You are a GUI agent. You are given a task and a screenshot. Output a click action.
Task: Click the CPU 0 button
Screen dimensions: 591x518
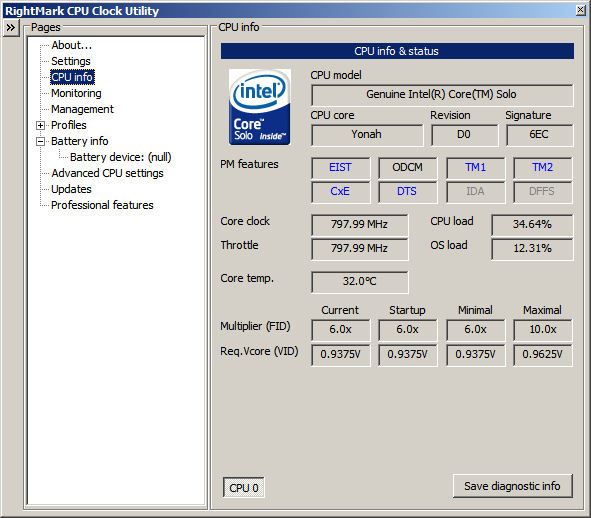(x=243, y=488)
